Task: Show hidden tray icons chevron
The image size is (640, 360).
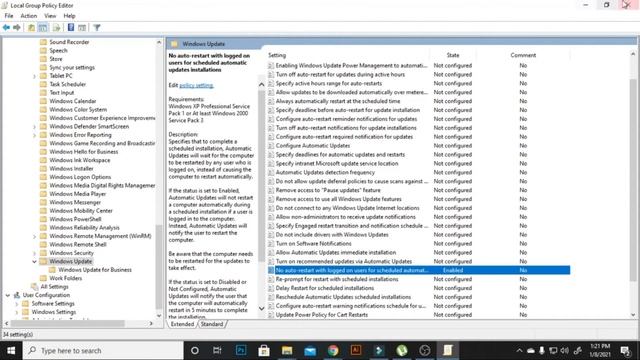Action: [x=519, y=351]
